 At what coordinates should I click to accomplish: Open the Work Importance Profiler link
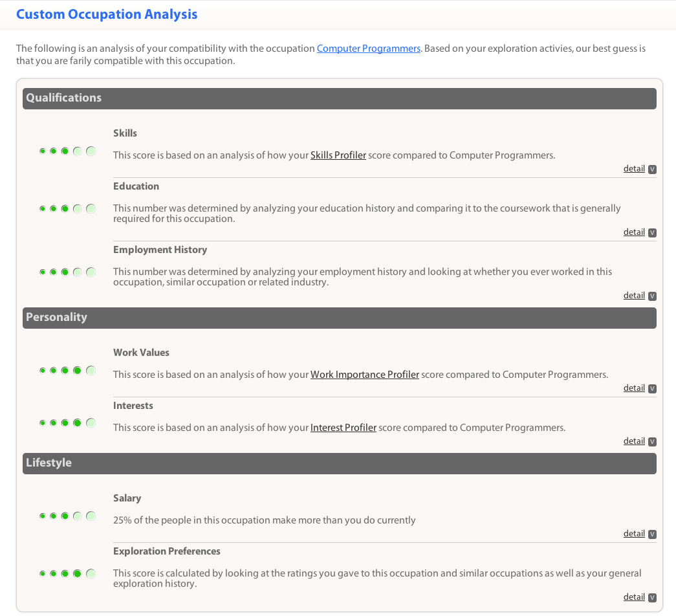[x=364, y=374]
